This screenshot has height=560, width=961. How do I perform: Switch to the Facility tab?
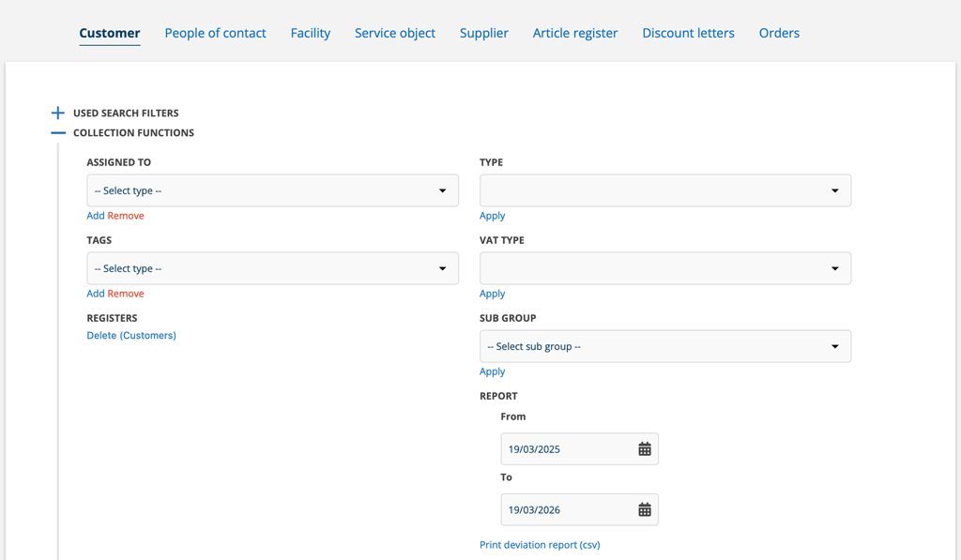click(311, 33)
